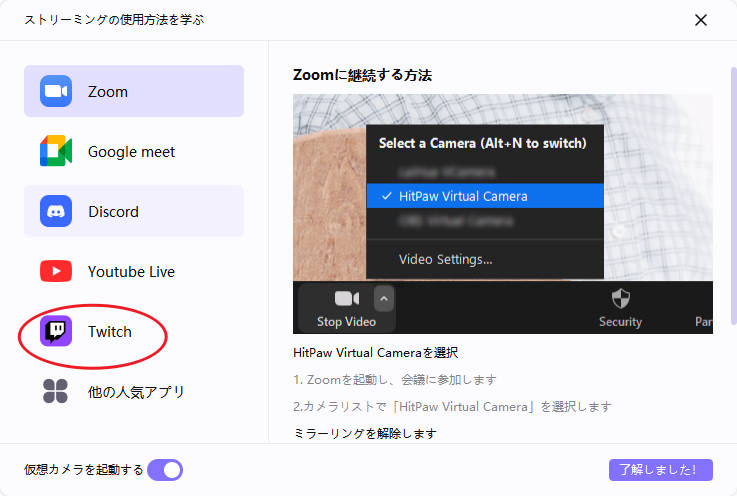Click the four-leaf other apps icon

[x=55, y=391]
